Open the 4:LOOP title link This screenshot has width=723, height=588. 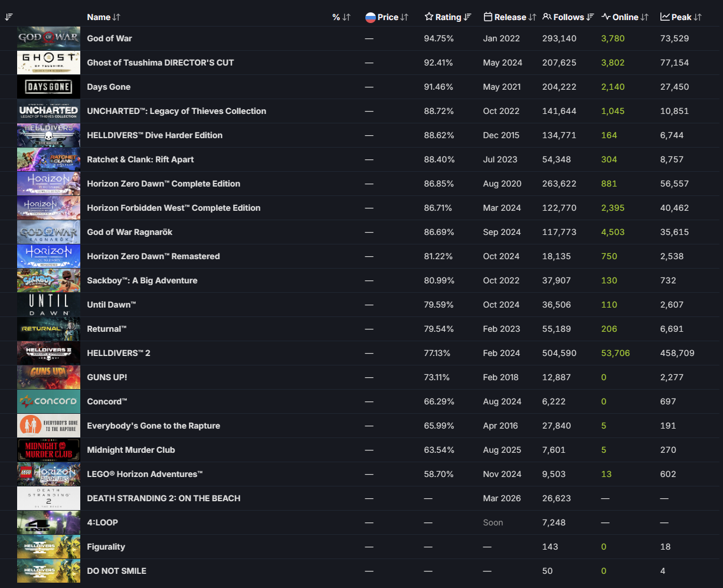pos(103,522)
